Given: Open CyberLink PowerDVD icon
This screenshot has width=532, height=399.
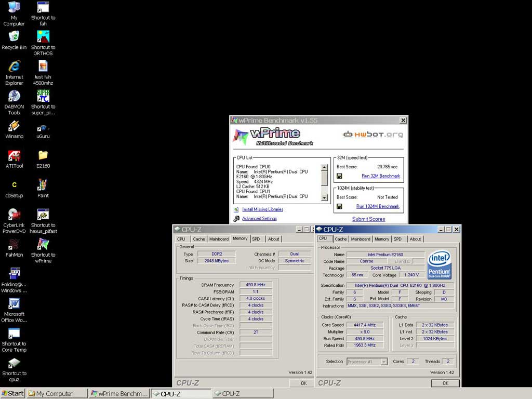Looking at the screenshot, I should point(14,221).
